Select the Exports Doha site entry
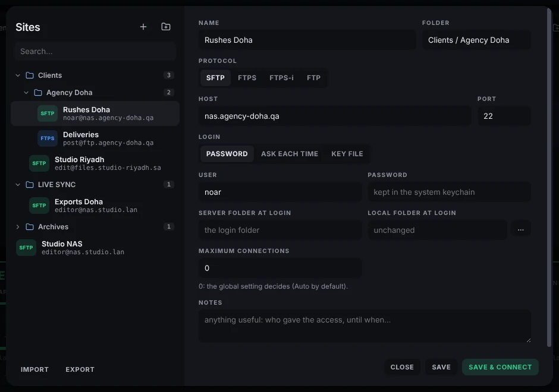Viewport: 559px width, 392px height. coord(95,206)
